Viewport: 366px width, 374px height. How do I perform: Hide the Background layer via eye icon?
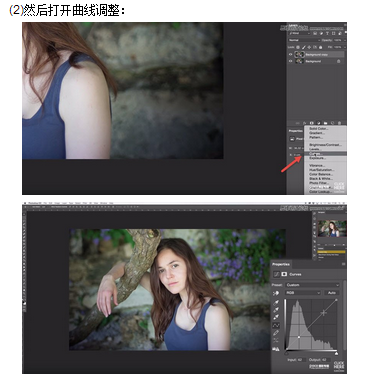pyautogui.click(x=290, y=61)
